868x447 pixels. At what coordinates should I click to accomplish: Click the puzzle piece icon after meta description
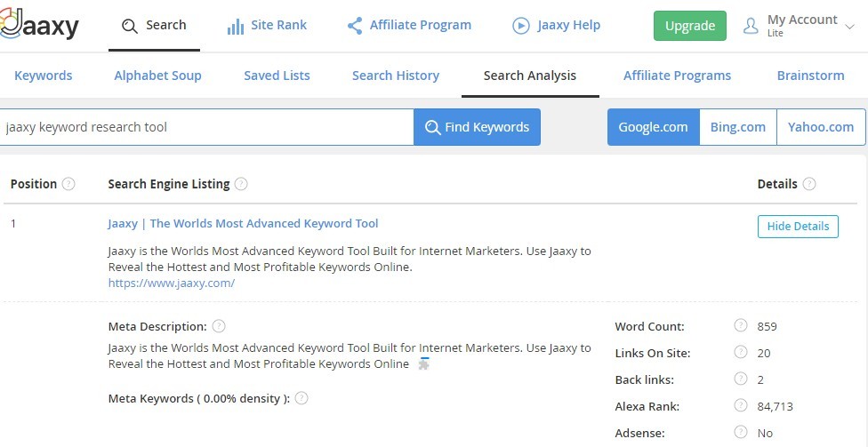tap(423, 363)
